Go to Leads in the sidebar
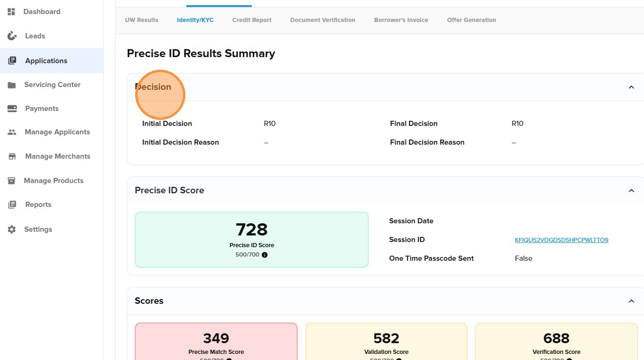This screenshot has height=360, width=644. pyautogui.click(x=35, y=36)
